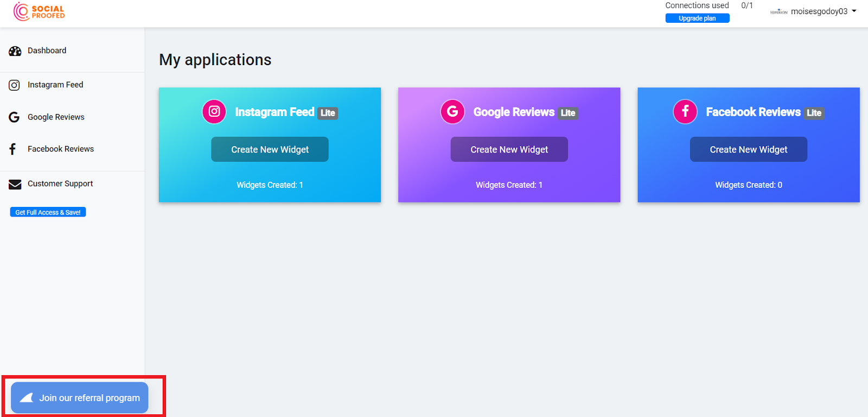The width and height of the screenshot is (868, 417).
Task: Click the pink Facebook icon on Facebook Reviews card
Action: (x=685, y=112)
